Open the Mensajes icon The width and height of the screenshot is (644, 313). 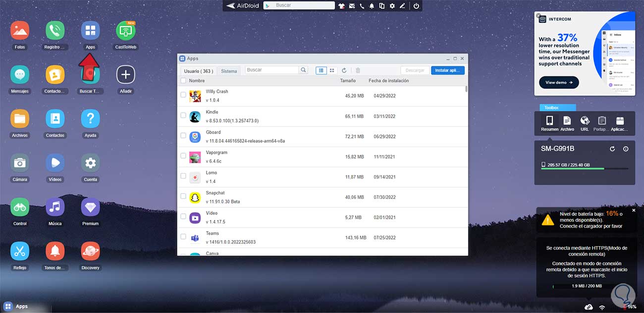point(20,75)
